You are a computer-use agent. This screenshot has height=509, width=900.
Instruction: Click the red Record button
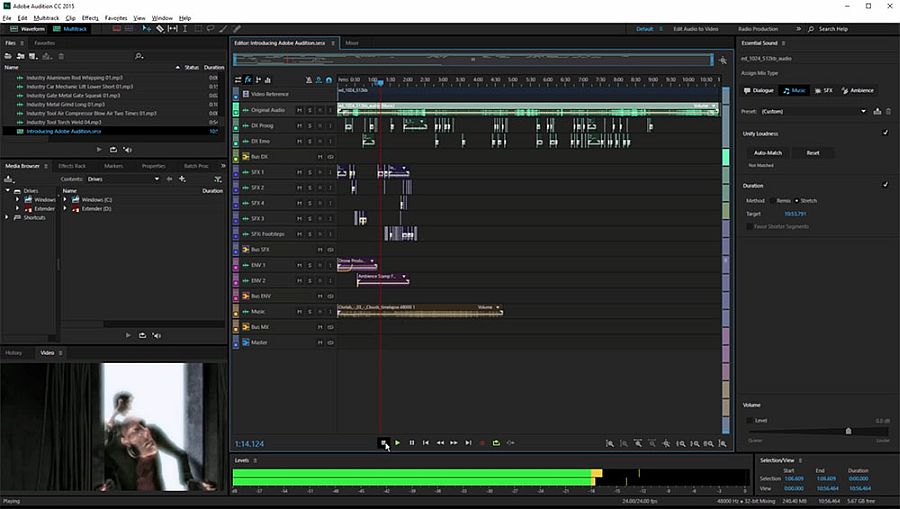482,442
